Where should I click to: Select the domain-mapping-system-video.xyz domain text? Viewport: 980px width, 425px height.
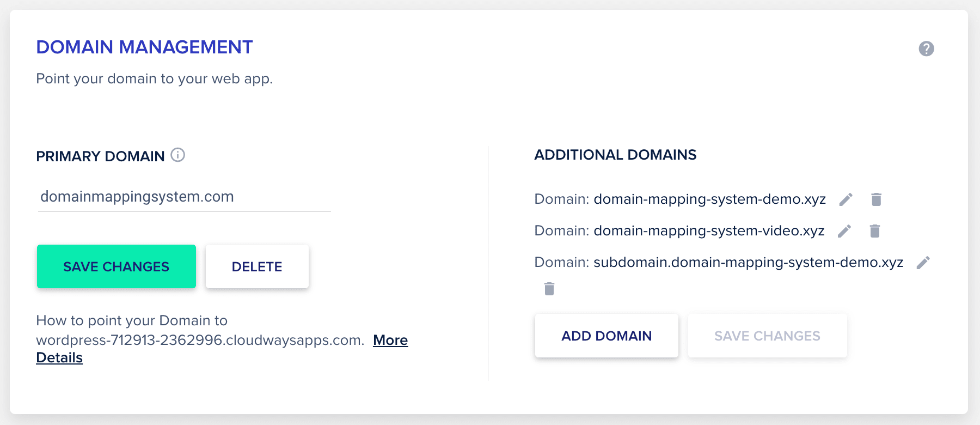[x=709, y=231]
